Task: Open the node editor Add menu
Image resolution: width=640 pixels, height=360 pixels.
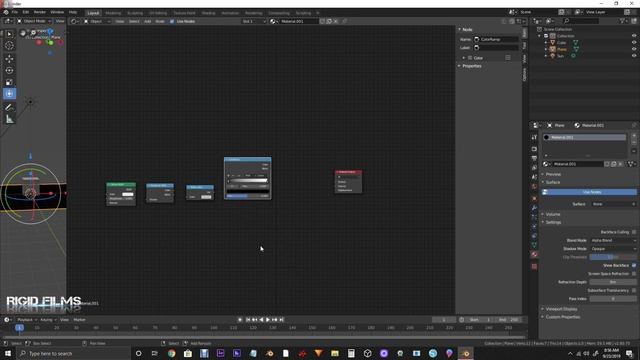Action: click(x=147, y=21)
